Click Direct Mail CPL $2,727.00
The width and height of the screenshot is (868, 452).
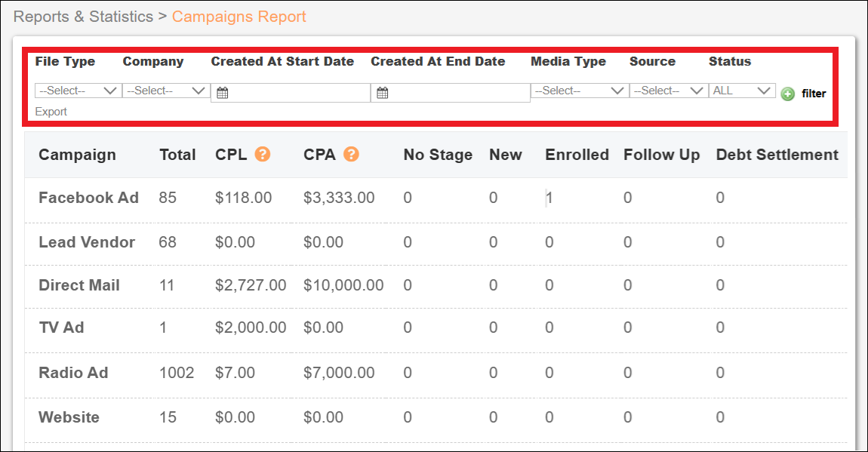[x=251, y=285]
